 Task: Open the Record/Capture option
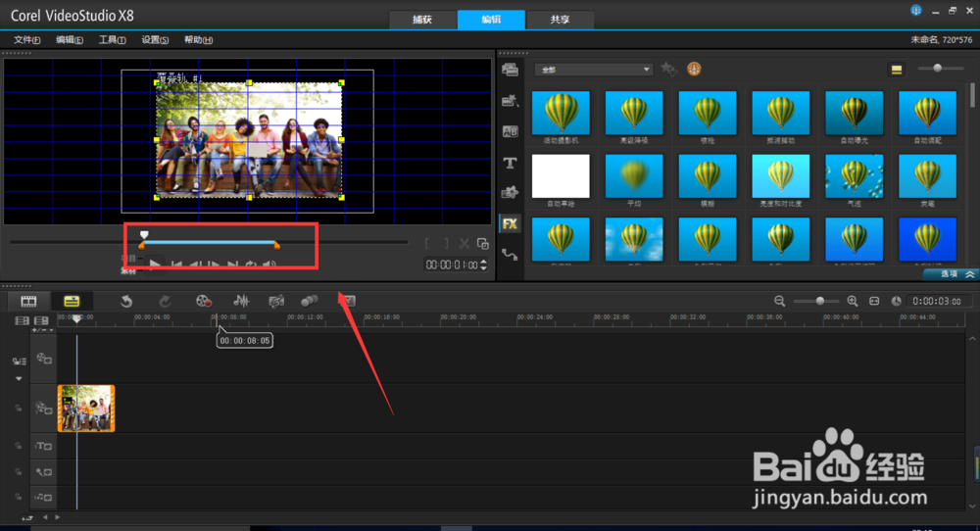pos(203,302)
